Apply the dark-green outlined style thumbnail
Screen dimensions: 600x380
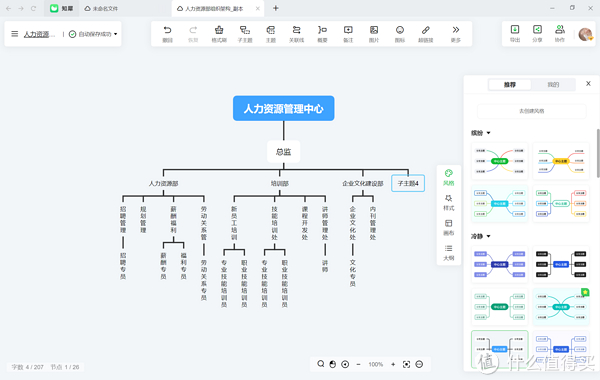coord(500,307)
